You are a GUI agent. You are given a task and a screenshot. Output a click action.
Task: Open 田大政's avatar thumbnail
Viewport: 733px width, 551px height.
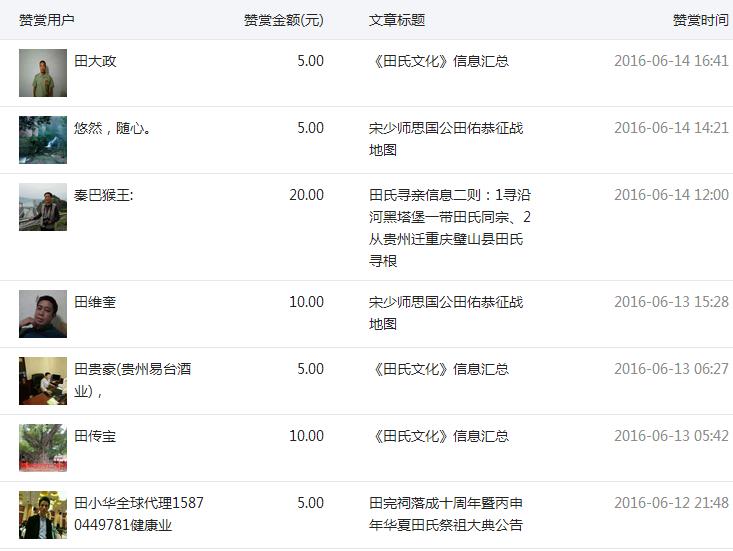pyautogui.click(x=43, y=73)
